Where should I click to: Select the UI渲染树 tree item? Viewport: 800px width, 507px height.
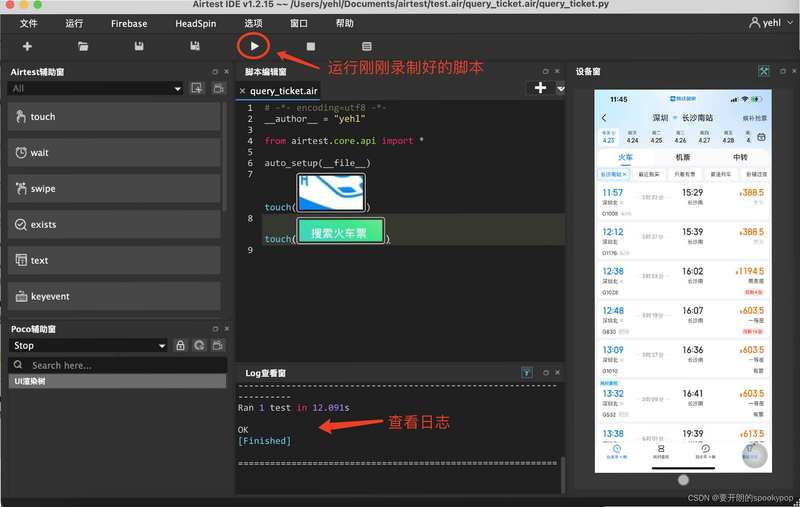117,381
